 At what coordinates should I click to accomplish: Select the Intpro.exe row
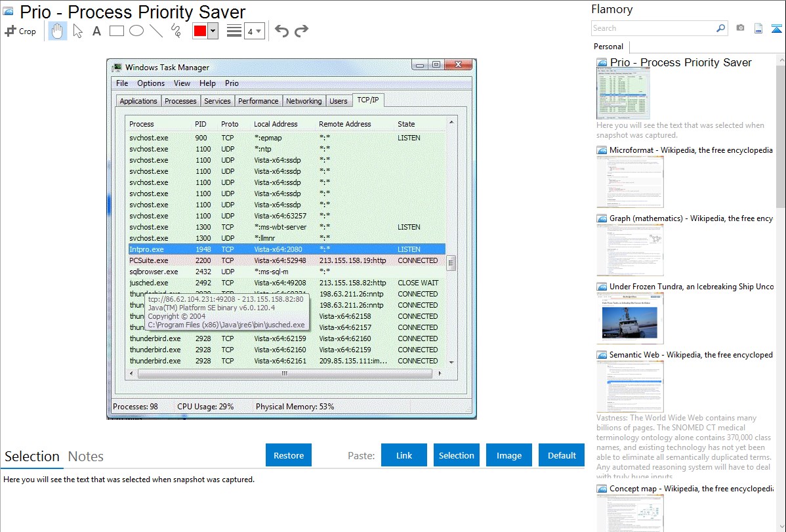click(287, 249)
